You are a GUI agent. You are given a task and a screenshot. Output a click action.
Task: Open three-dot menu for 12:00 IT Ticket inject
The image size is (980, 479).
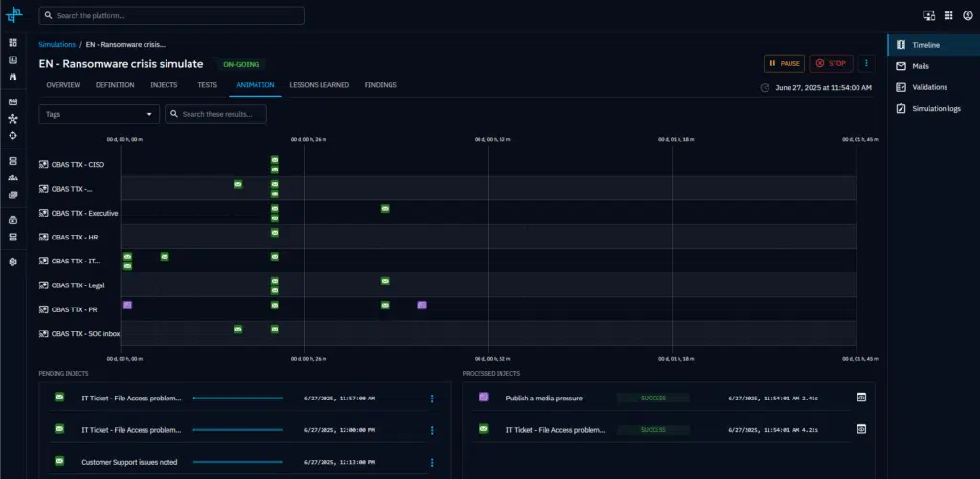[x=432, y=430]
